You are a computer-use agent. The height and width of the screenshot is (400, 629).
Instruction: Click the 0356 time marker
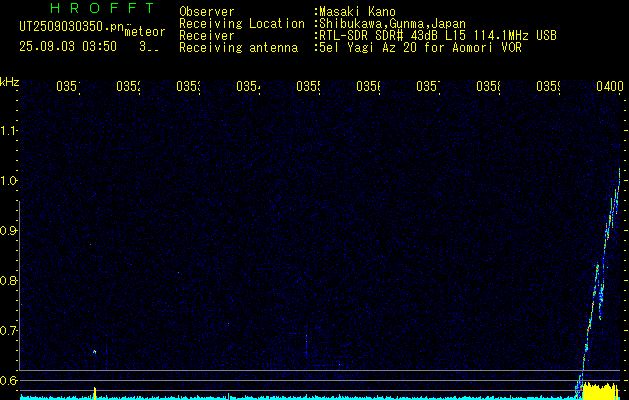click(x=368, y=86)
